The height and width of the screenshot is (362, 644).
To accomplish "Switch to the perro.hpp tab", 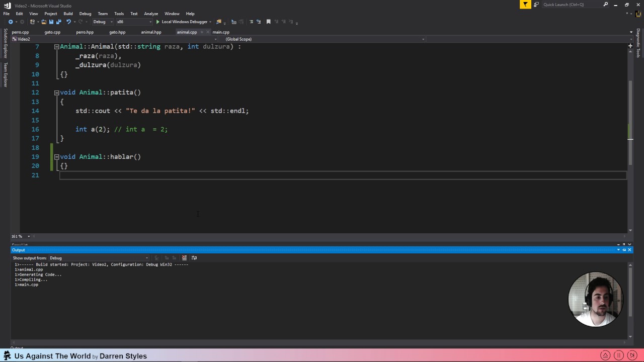I will [x=85, y=32].
